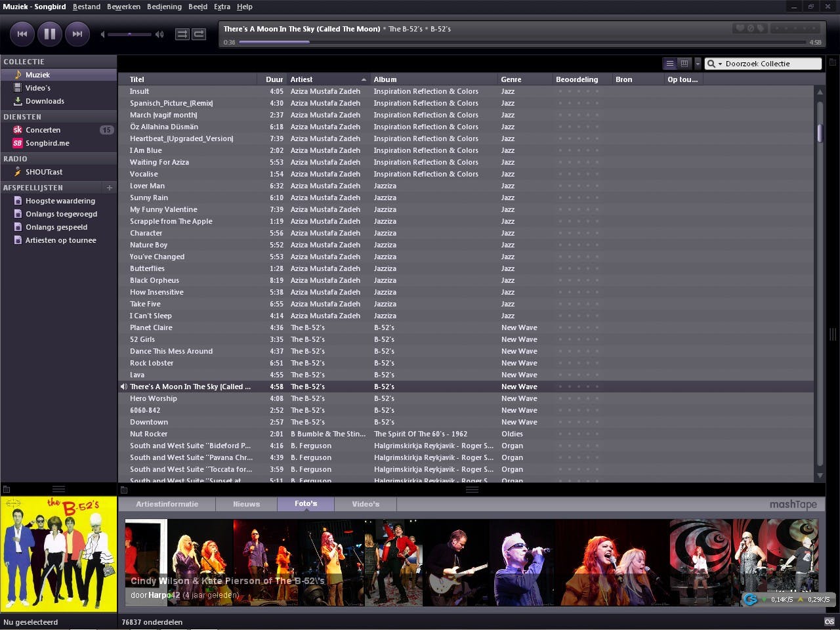Adjust the volume slider
Viewport: 840px width, 630px height.
(x=129, y=34)
